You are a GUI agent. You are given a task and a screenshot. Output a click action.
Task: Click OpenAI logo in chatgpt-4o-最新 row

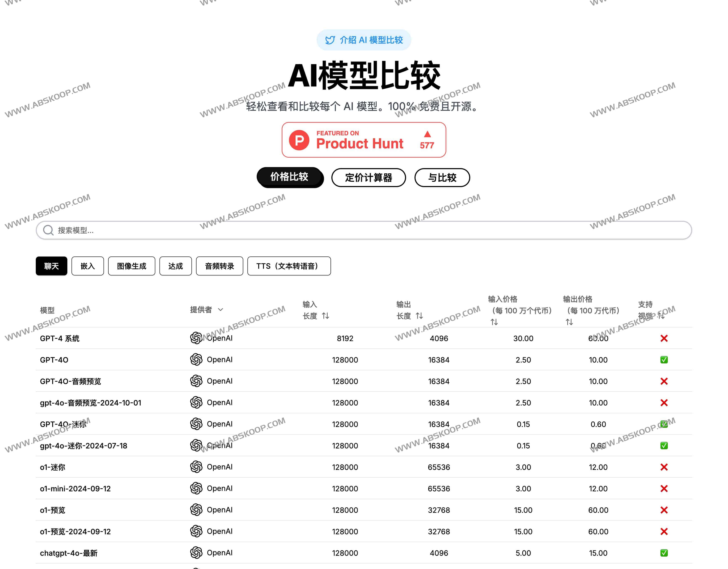[196, 552]
